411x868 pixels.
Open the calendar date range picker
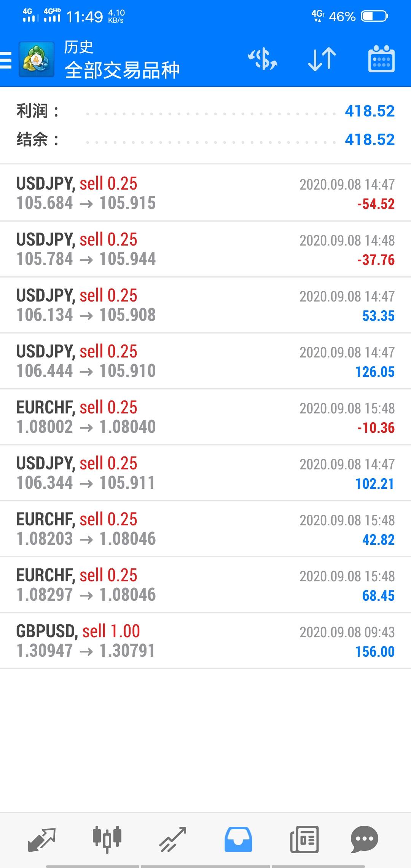pyautogui.click(x=381, y=59)
